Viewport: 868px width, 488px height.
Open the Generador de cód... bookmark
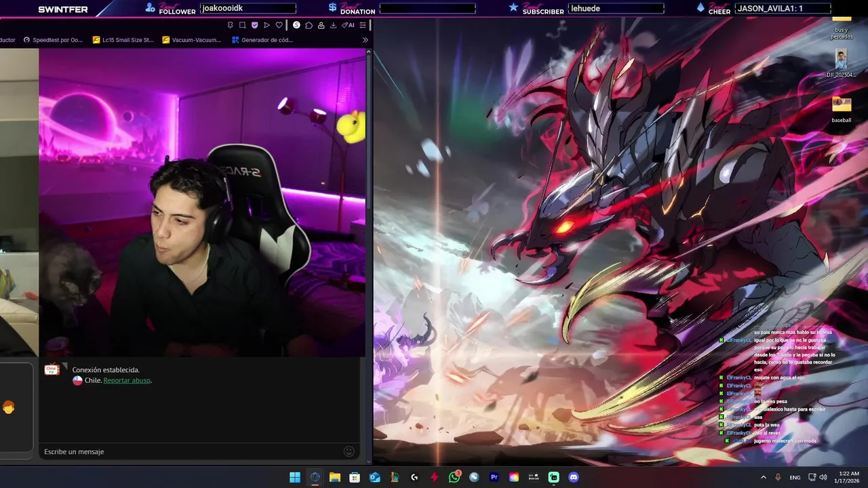click(262, 40)
